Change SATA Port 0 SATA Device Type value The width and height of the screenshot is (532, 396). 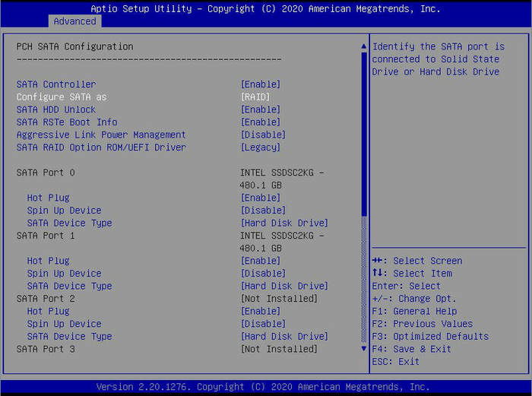284,223
